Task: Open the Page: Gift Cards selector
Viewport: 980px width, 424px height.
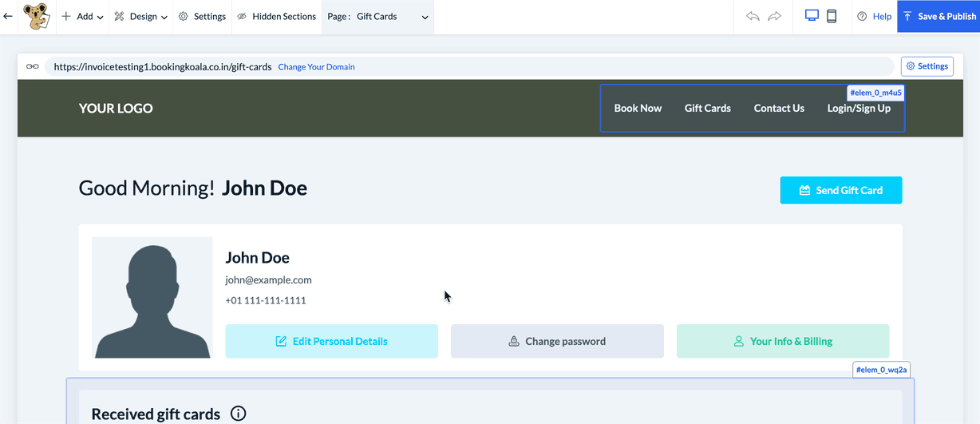Action: click(x=378, y=16)
